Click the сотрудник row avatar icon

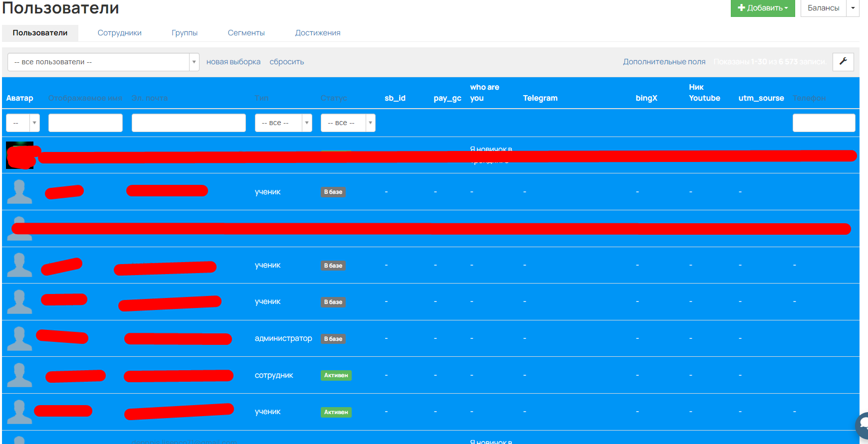pos(19,375)
